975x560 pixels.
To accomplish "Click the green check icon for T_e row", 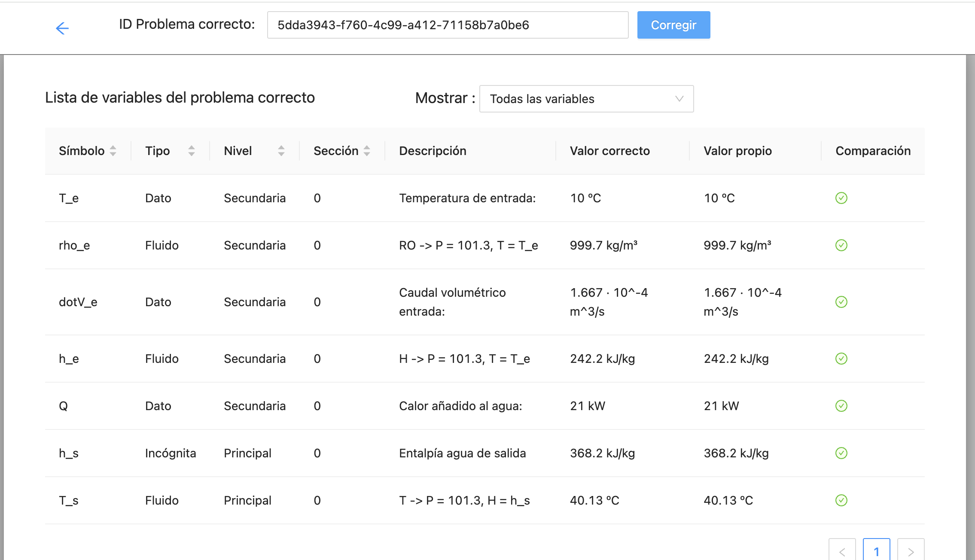I will point(841,198).
